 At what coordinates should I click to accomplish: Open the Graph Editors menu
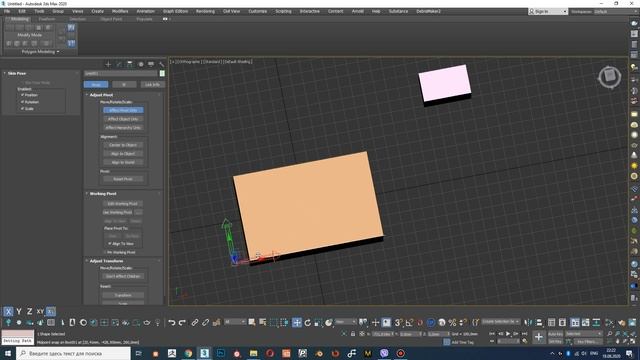pyautogui.click(x=176, y=11)
